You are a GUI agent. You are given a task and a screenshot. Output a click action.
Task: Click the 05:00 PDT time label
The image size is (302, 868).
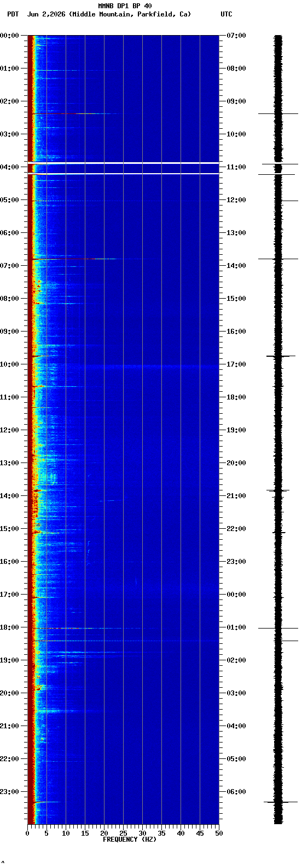[x=9, y=200]
